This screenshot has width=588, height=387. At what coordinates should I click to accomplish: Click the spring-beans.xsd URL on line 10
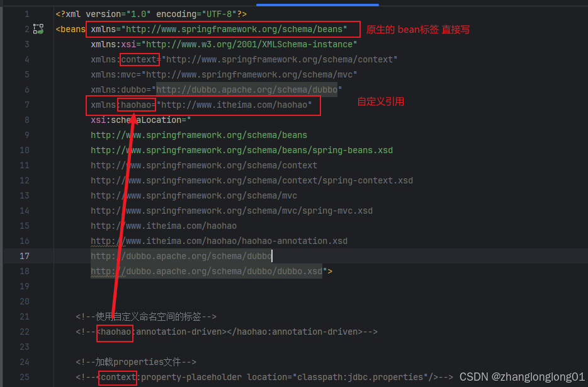pos(242,150)
